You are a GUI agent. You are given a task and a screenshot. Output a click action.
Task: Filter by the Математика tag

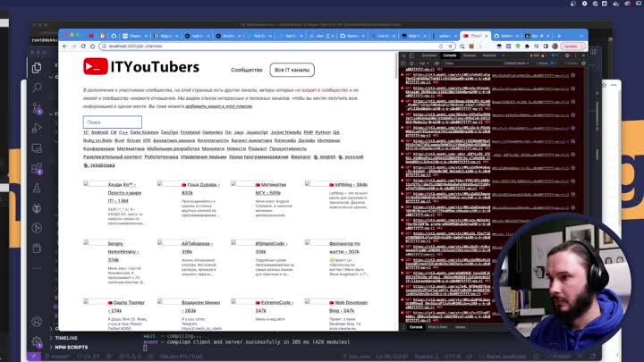[x=131, y=148]
